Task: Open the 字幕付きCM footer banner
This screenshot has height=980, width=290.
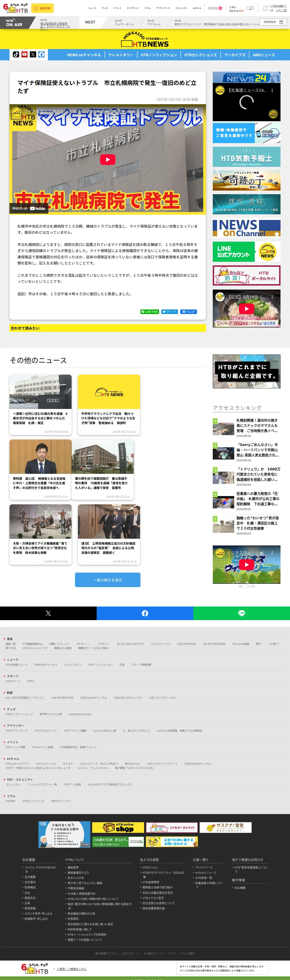Action: 64,834
